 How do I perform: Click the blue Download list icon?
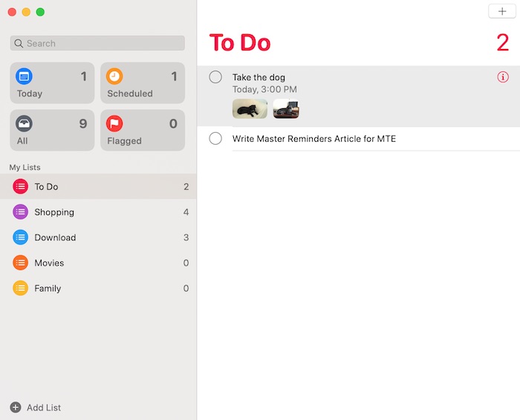tap(20, 237)
